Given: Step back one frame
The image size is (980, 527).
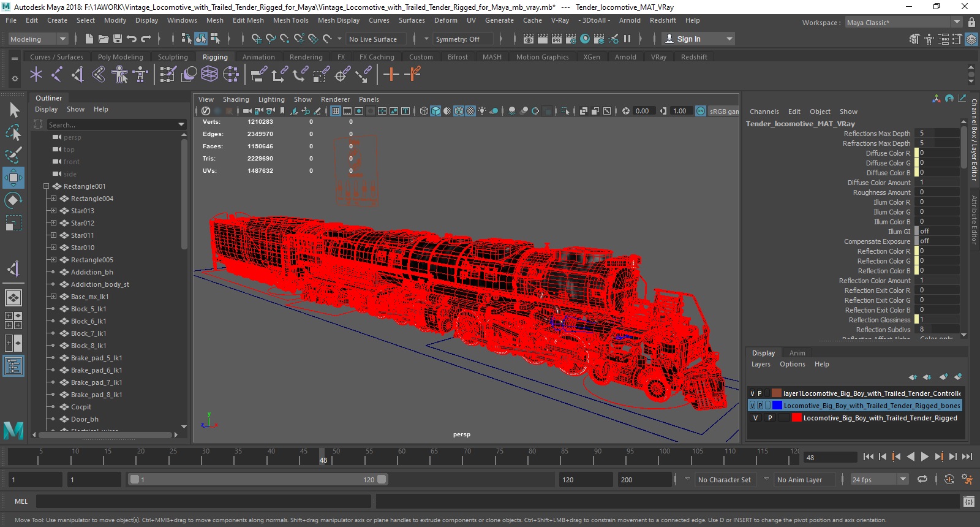Looking at the screenshot, I should pos(883,457).
